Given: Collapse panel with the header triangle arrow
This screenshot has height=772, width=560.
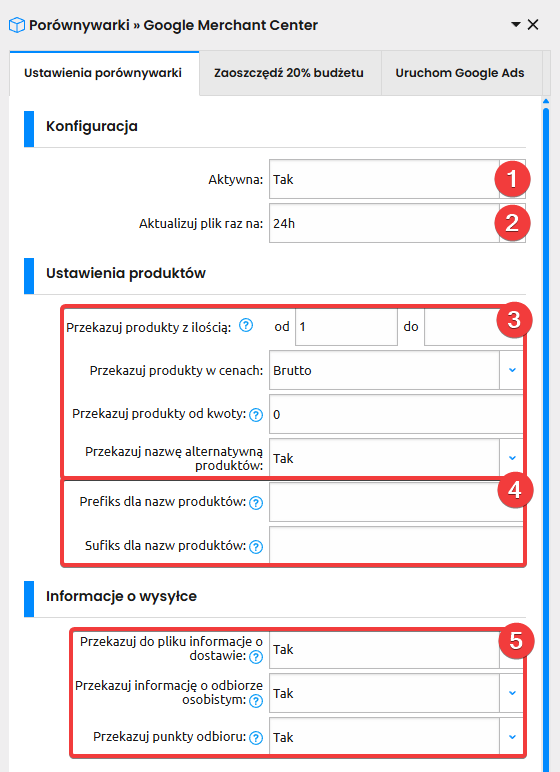Looking at the screenshot, I should [516, 24].
